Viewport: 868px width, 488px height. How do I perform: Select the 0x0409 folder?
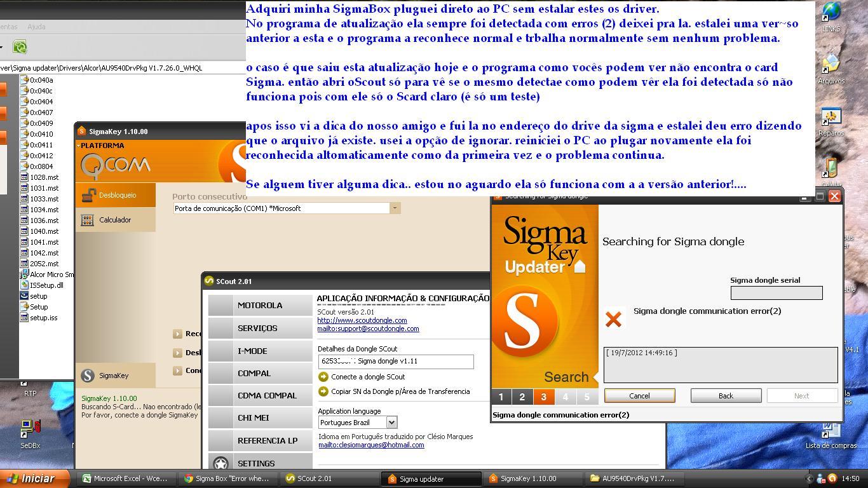tap(37, 123)
